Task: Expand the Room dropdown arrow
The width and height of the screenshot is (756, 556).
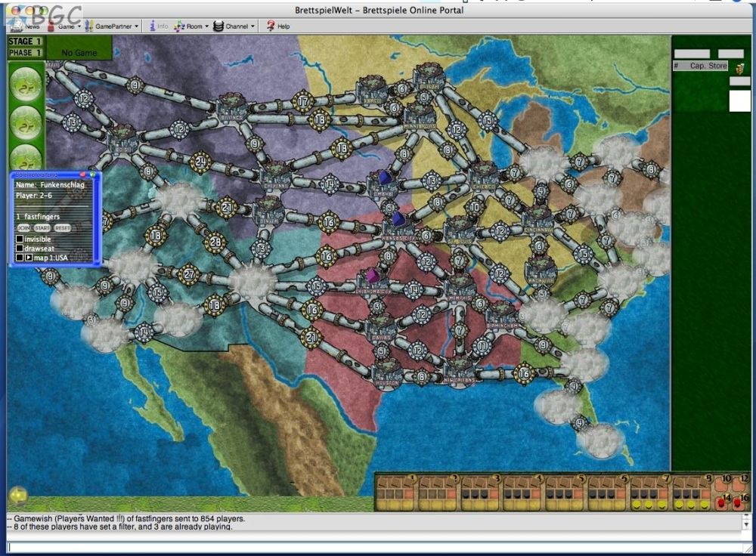Action: click(206, 26)
